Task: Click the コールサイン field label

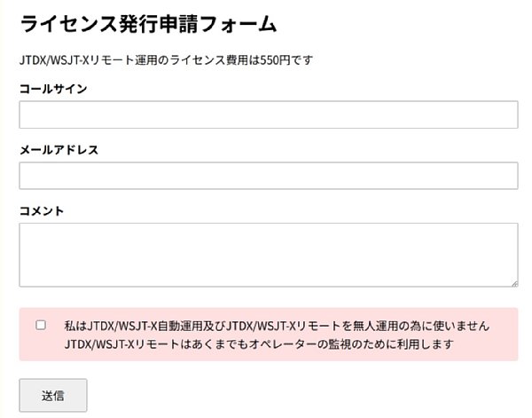Action: click(52, 88)
